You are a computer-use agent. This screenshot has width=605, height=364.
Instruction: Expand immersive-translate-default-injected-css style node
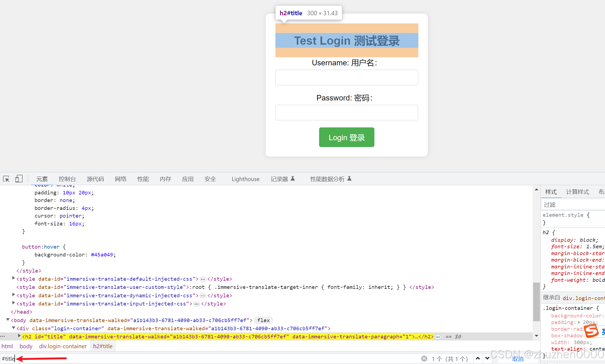coord(13,278)
